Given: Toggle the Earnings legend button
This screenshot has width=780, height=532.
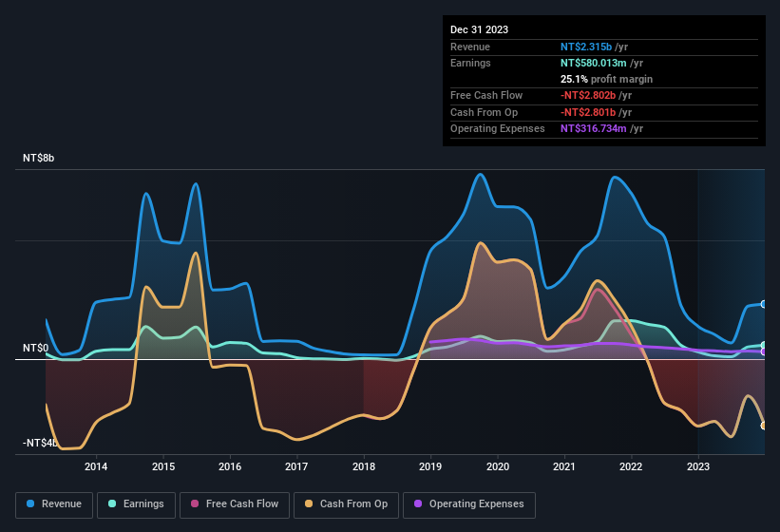Looking at the screenshot, I should (136, 504).
